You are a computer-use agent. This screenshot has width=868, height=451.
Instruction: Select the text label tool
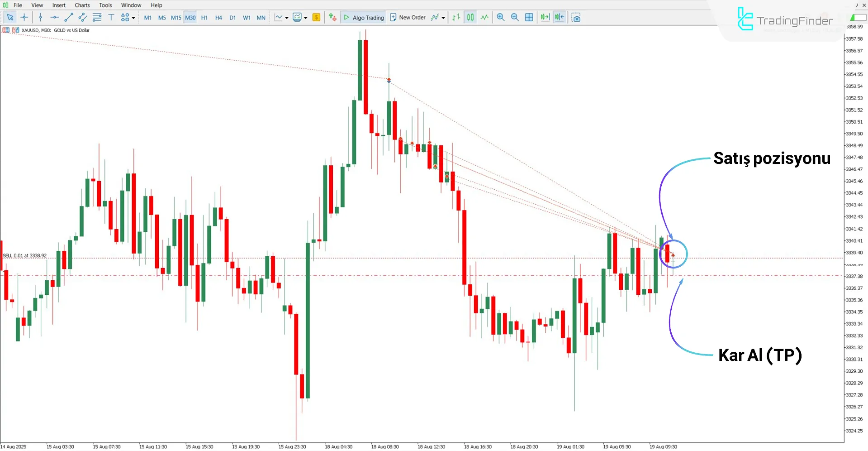click(111, 17)
